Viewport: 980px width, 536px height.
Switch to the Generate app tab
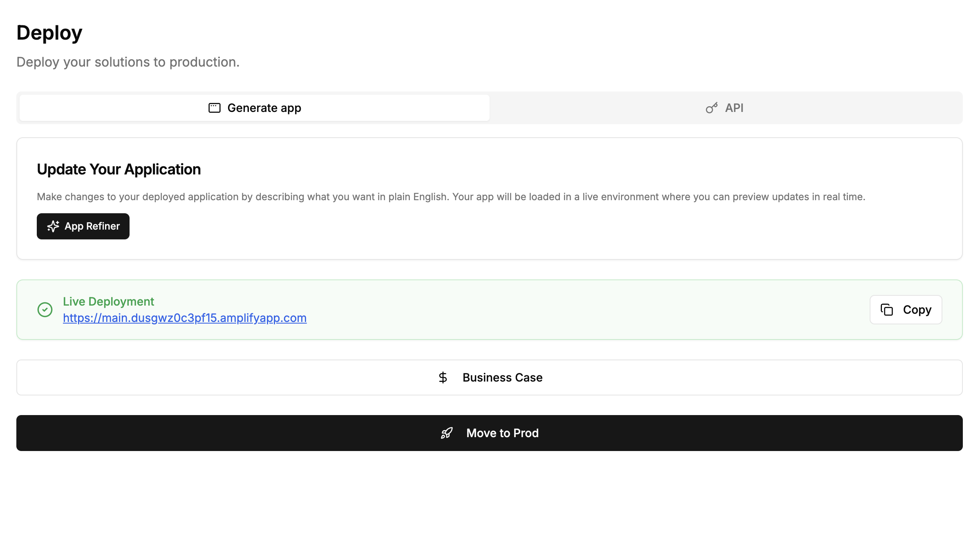264,108
